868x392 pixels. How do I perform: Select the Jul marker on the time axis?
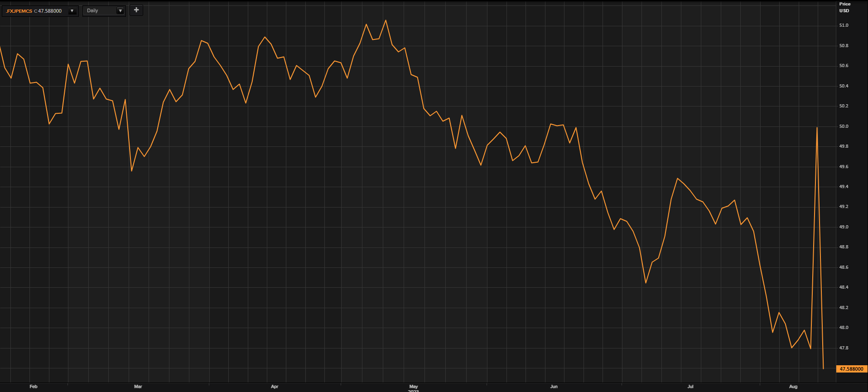(690, 387)
